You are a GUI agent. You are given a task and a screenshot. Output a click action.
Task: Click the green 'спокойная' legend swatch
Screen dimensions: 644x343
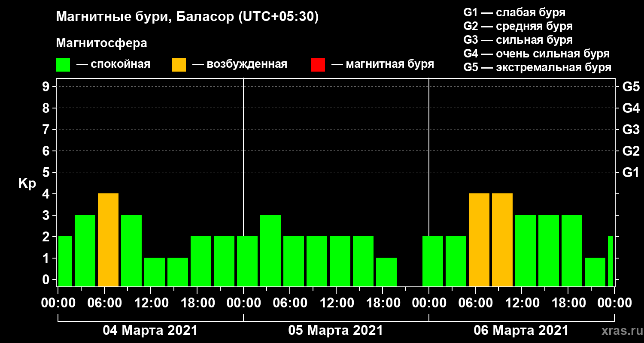pos(63,65)
